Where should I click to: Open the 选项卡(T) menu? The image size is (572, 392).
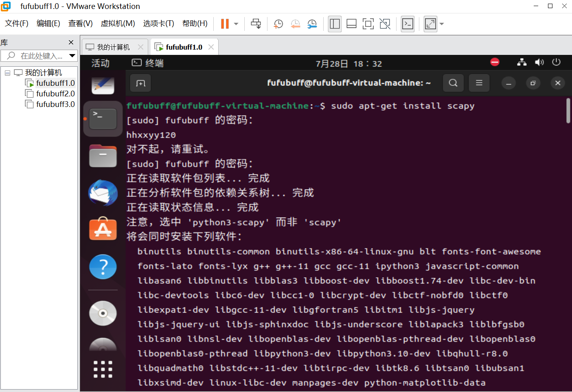[158, 24]
